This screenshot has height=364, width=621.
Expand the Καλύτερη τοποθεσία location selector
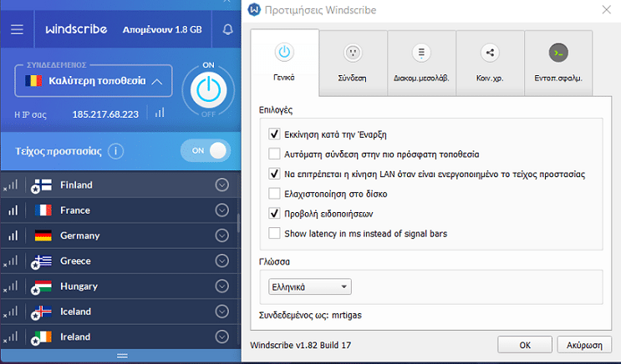coord(94,81)
